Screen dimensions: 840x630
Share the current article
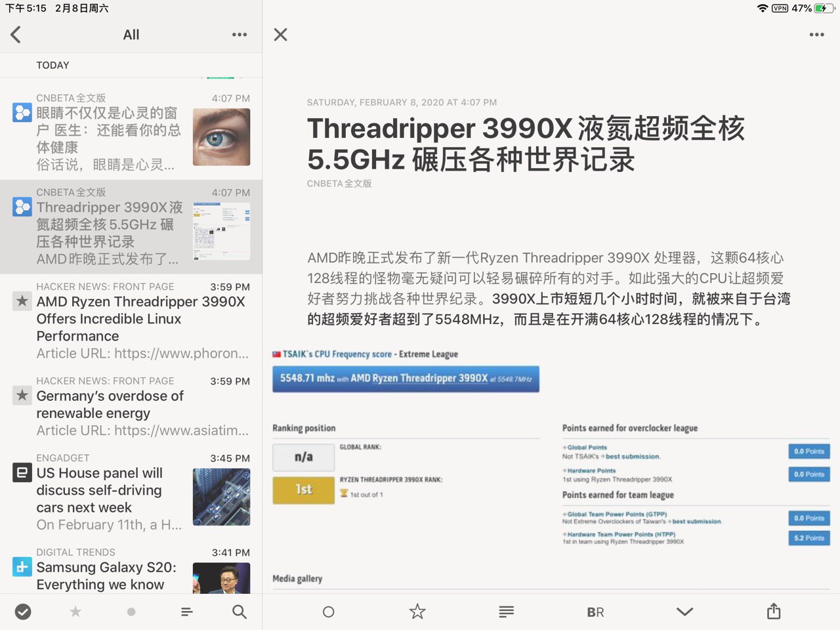(774, 611)
